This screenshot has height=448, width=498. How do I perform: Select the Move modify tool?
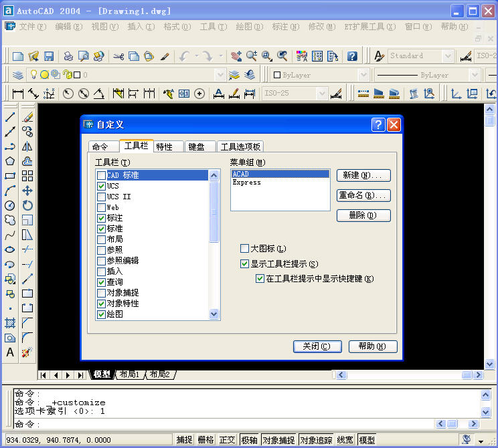pyautogui.click(x=27, y=191)
